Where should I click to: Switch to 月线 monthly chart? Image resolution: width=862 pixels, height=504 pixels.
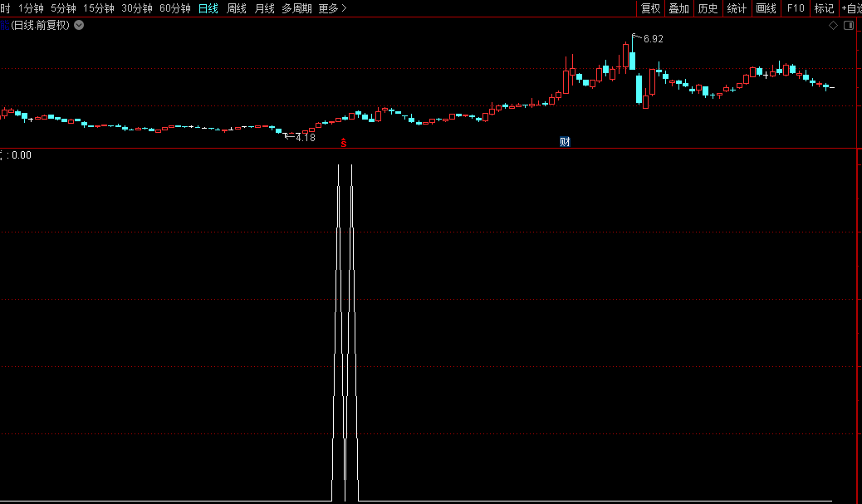pyautogui.click(x=265, y=8)
